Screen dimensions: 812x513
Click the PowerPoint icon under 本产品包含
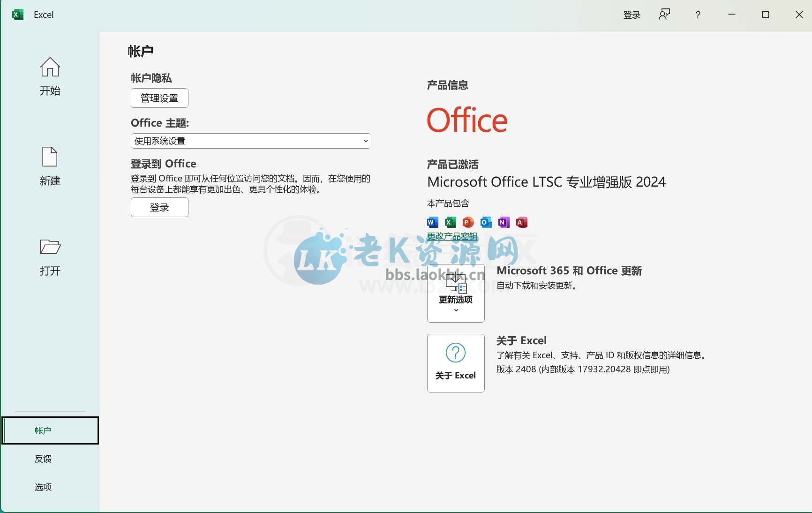pyautogui.click(x=468, y=222)
